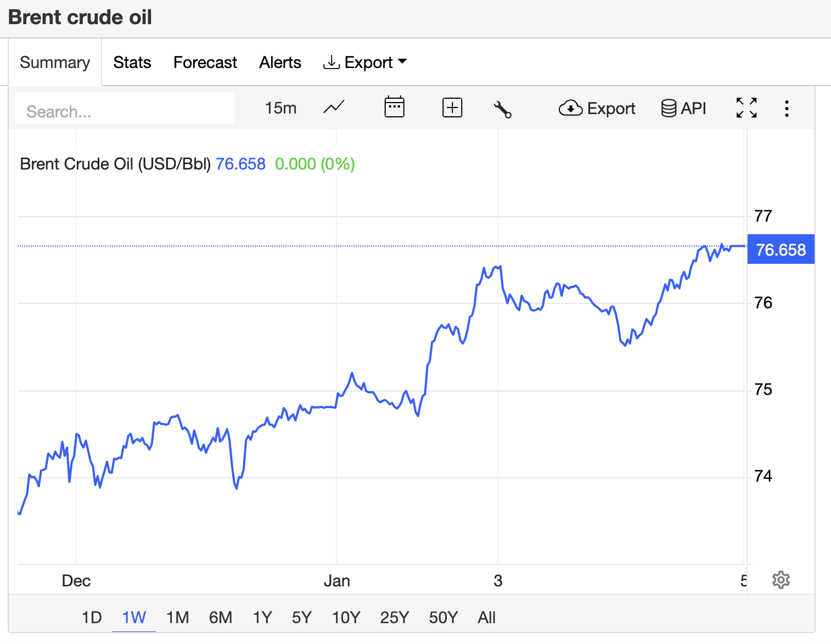The width and height of the screenshot is (831, 644).
Task: Click the plus box compare icon
Action: point(452,108)
